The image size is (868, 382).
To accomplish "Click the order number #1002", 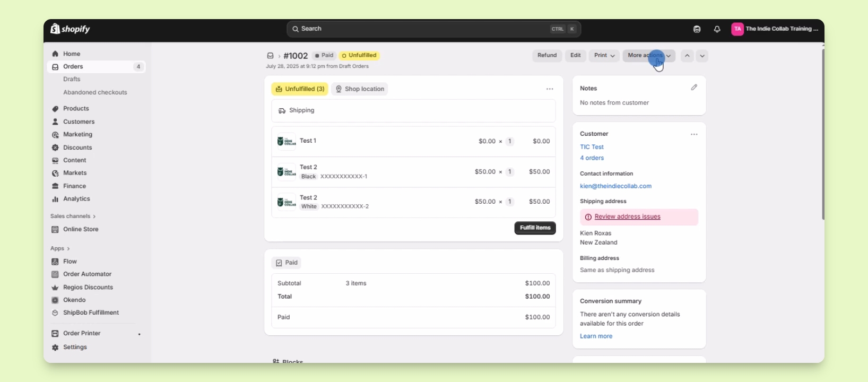I will (296, 56).
